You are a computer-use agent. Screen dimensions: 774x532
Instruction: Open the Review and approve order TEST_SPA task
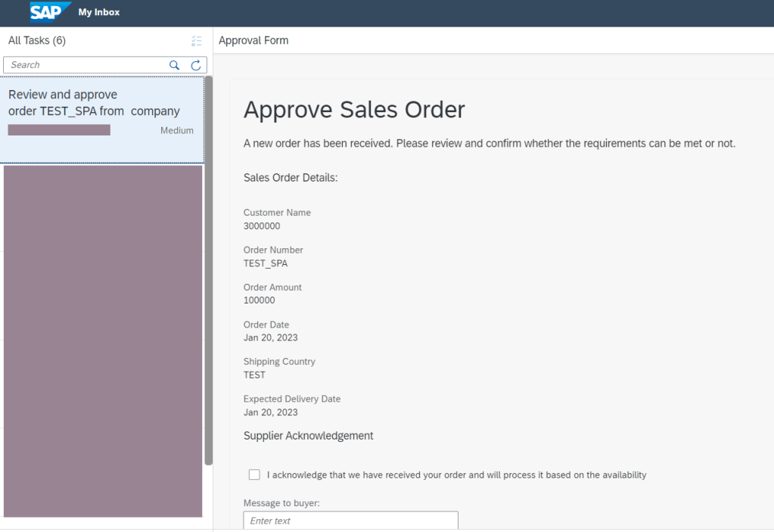(94, 103)
